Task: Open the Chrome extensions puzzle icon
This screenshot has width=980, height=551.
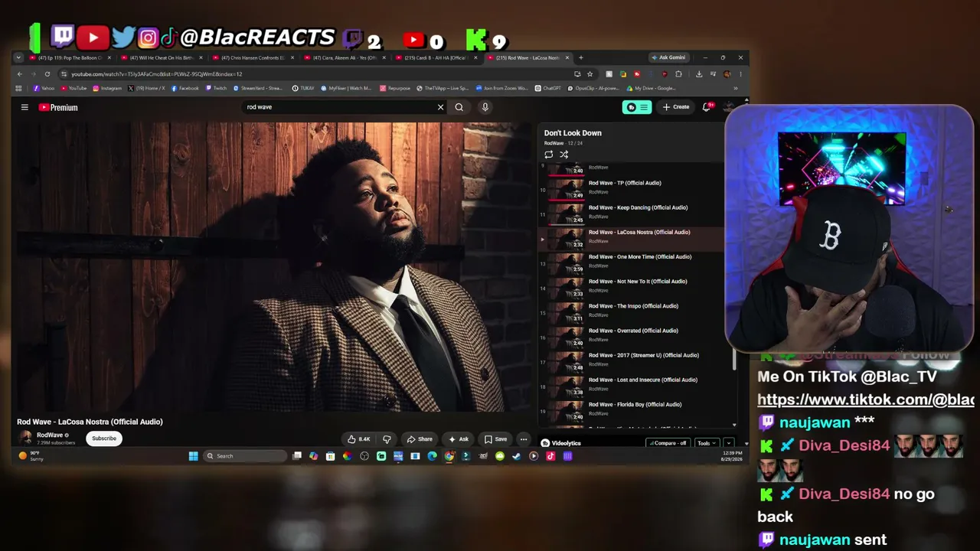Action: pyautogui.click(x=678, y=74)
